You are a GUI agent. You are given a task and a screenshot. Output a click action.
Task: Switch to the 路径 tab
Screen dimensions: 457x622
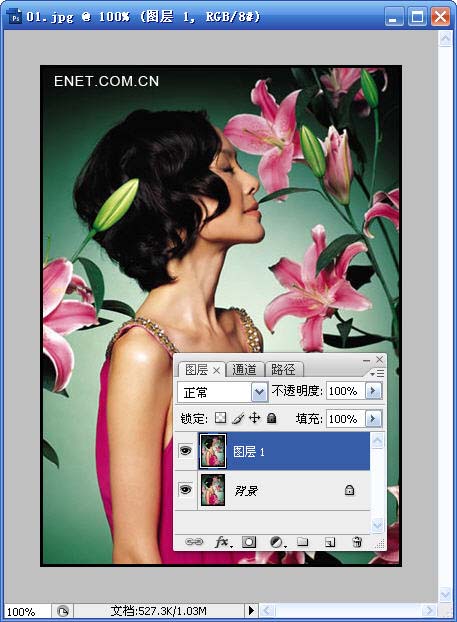coord(283,370)
